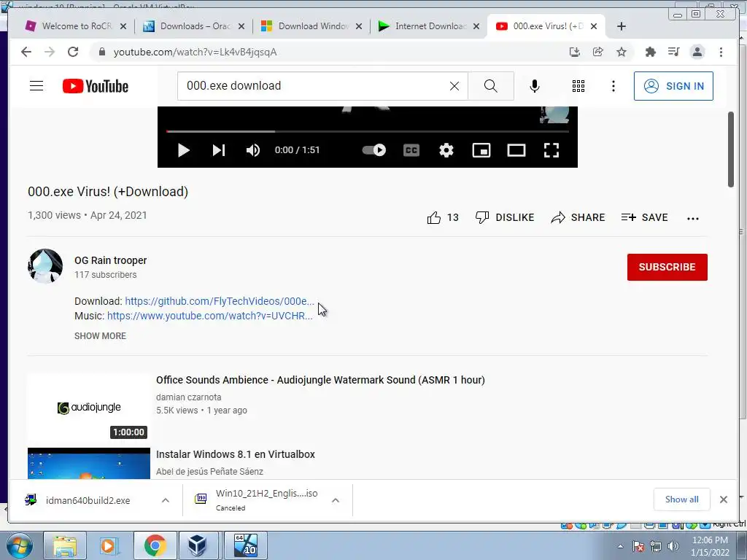The width and height of the screenshot is (747, 560).
Task: Switch to Welcome to RoCR tab
Action: [x=76, y=26]
